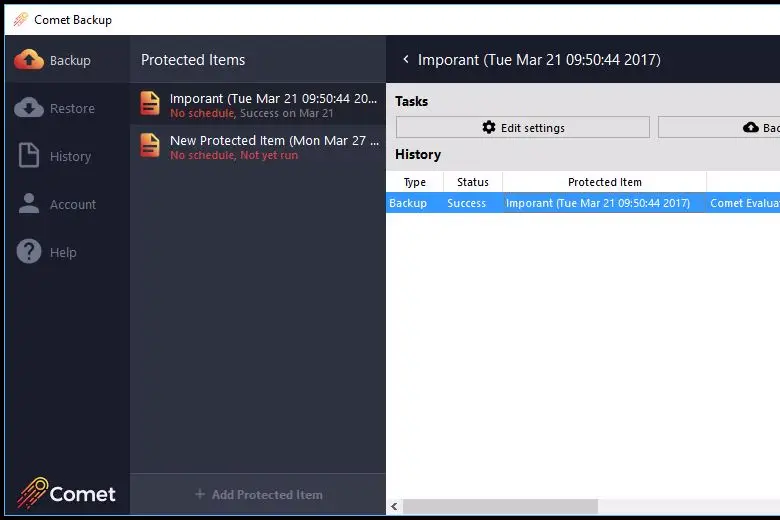The image size is (780, 520).
Task: Click document icon of Imporant protected item
Action: [x=150, y=103]
